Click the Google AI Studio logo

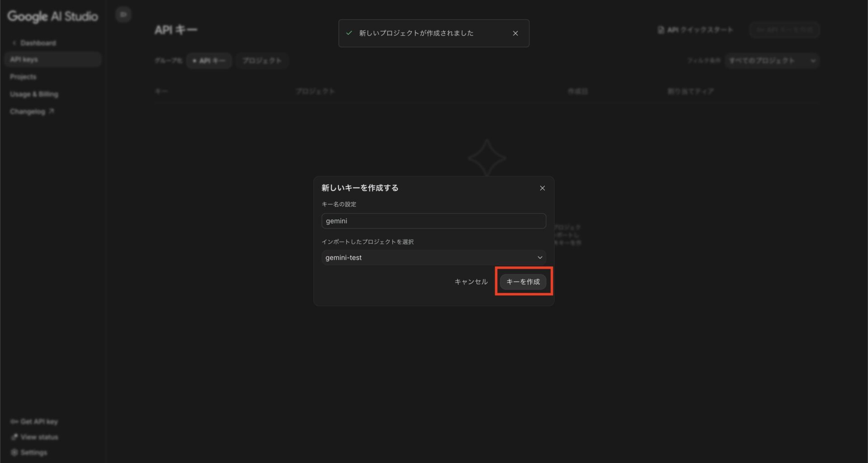tap(52, 16)
